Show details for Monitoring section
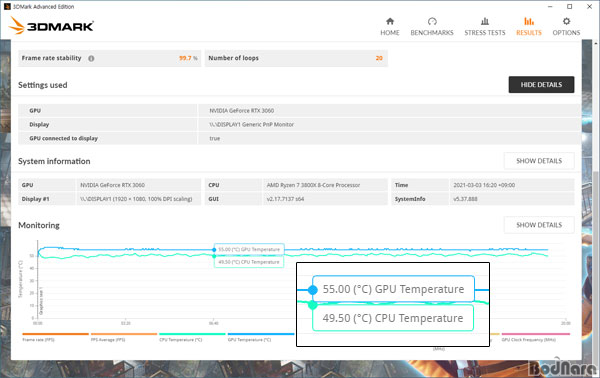 [539, 225]
